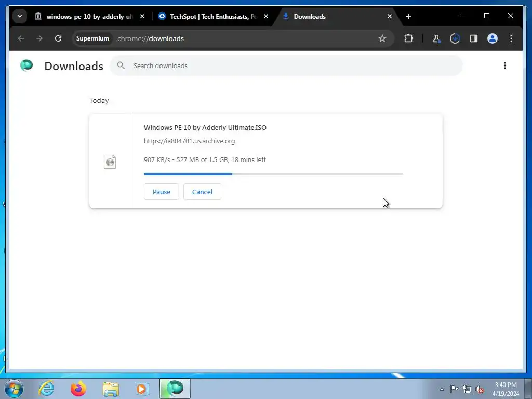This screenshot has height=399, width=532.
Task: Maximize the Supermium window
Action: tap(486, 16)
